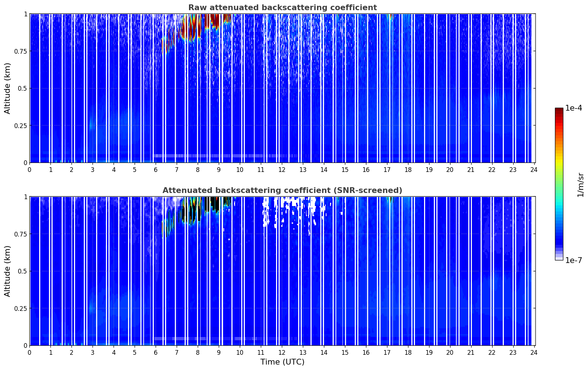Click hour 18 tick on bottom plot's x-axis
Viewport: 588px width, 370px height.
click(408, 352)
